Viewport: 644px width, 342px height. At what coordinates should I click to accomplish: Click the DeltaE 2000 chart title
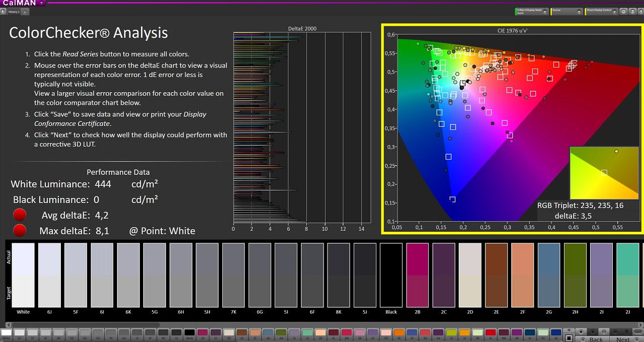pos(302,29)
